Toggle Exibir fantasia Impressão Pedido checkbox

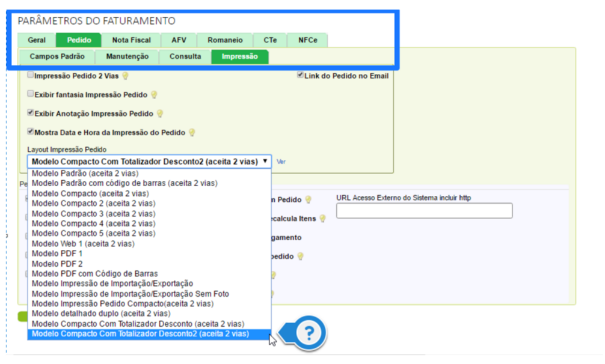[31, 94]
